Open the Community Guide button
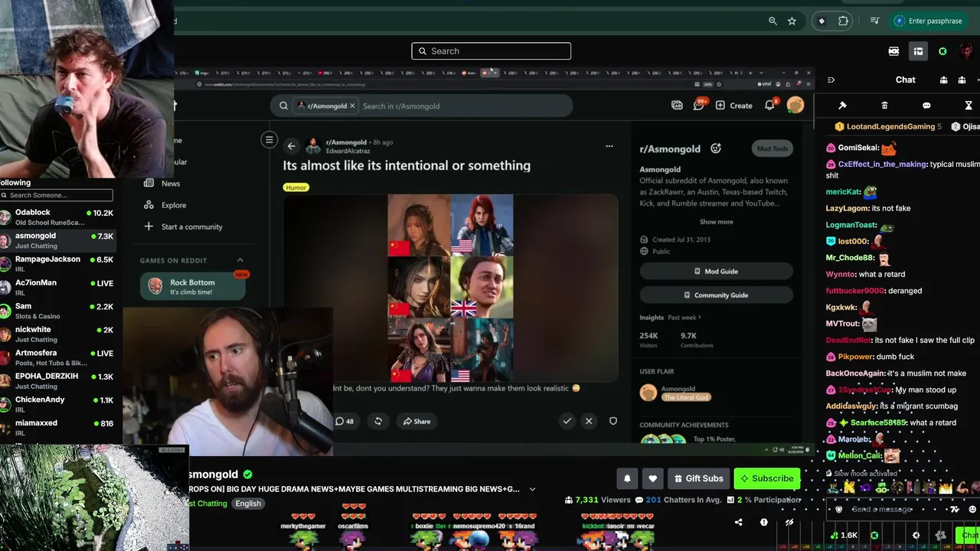980x551 pixels. point(716,295)
